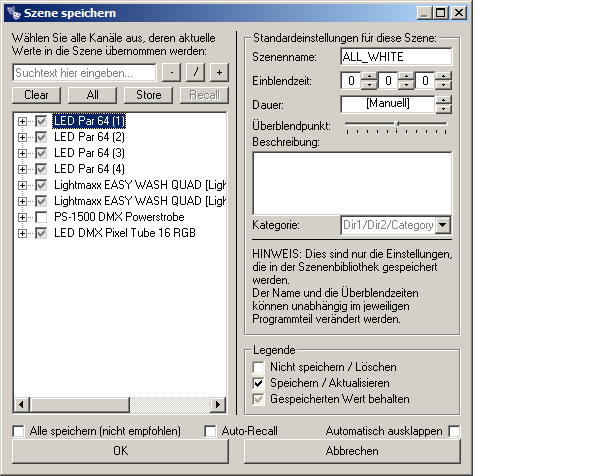Viewport: 614px width, 476px height.
Task: Toggle checkbox for PS-1500 DMX Powerstrobe
Action: pyautogui.click(x=41, y=217)
